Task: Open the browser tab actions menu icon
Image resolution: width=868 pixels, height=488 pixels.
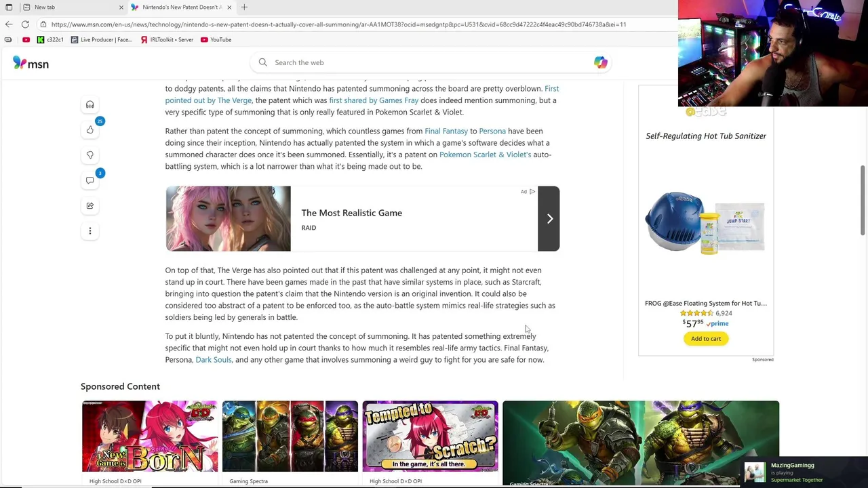Action: tap(9, 7)
